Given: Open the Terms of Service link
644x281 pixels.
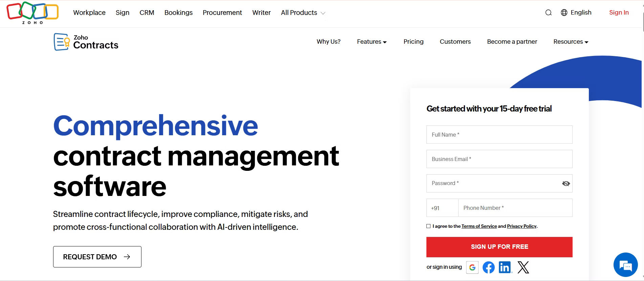Looking at the screenshot, I should pyautogui.click(x=479, y=226).
